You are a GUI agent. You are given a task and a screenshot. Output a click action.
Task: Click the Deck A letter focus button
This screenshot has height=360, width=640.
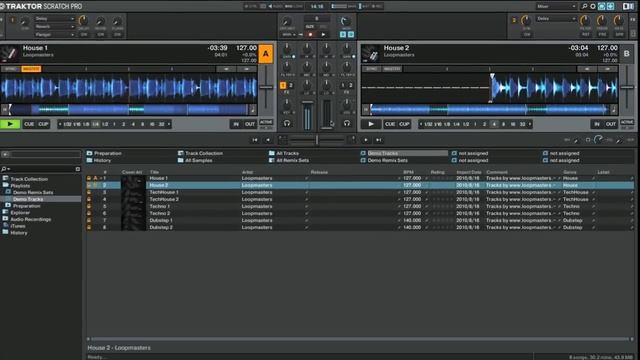[x=266, y=53]
